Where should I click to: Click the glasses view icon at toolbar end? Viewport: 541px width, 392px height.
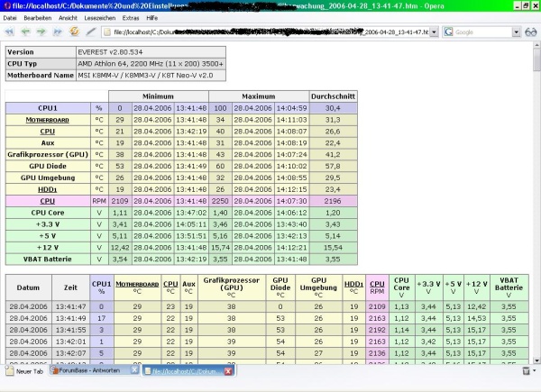[531, 32]
